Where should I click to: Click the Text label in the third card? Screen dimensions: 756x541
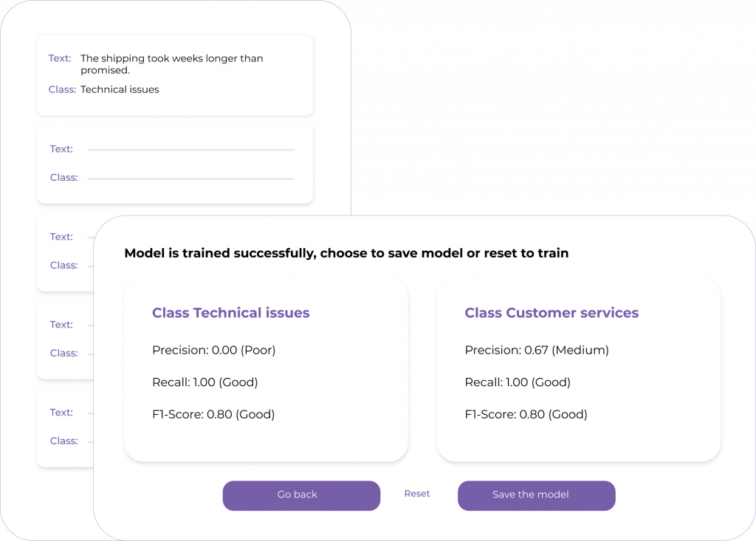point(61,237)
